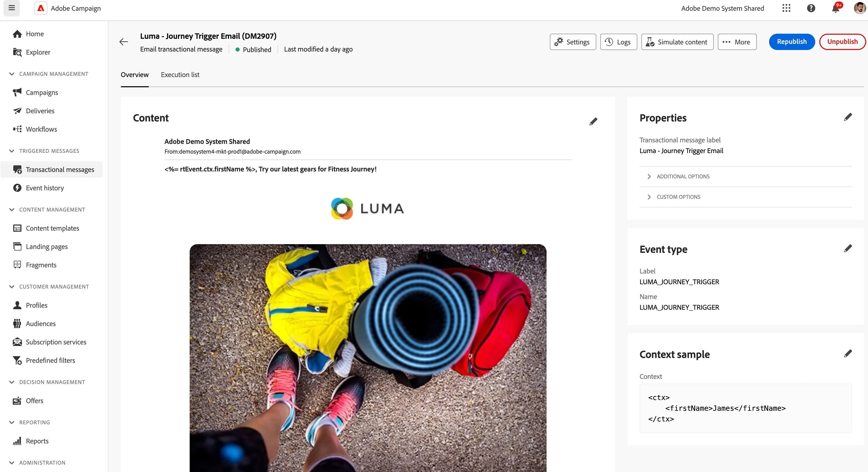Viewport: 868px width, 472px height.
Task: Open the apps grid switcher icon
Action: point(786,8)
